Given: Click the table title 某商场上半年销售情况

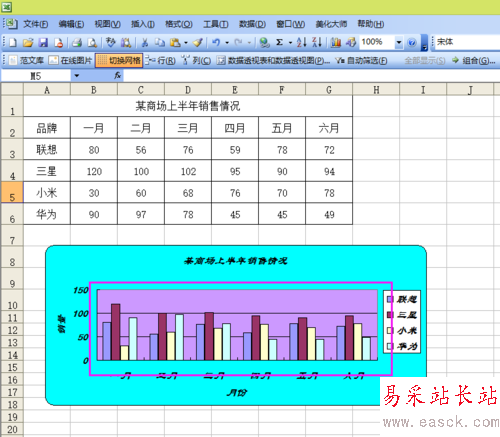Looking at the screenshot, I should click(188, 106).
